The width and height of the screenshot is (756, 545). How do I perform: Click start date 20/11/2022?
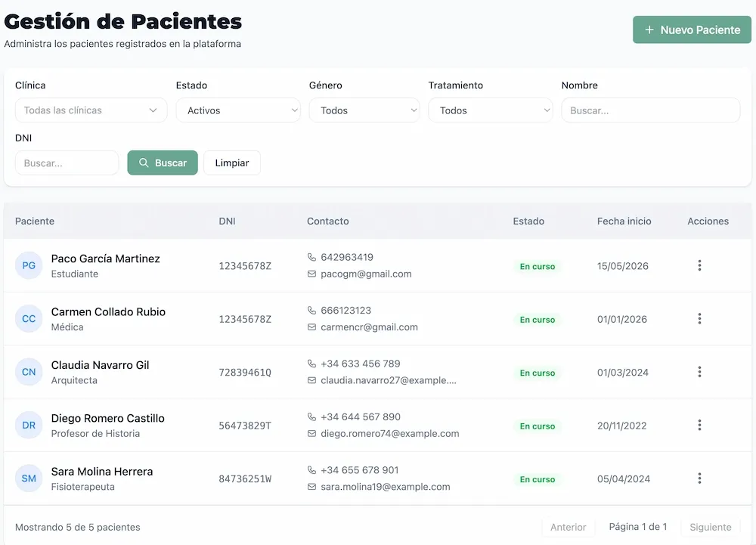[x=621, y=426]
